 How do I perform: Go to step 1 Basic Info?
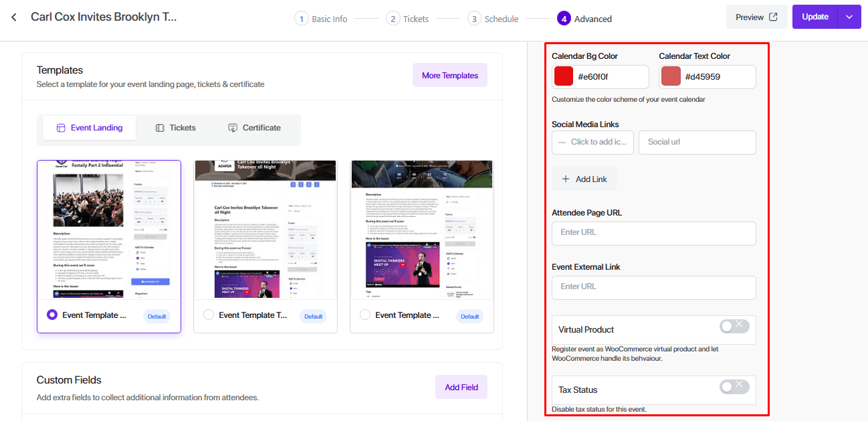click(321, 19)
